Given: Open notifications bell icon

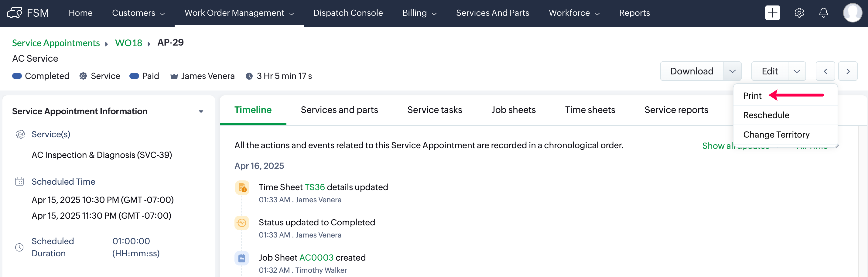Looking at the screenshot, I should pyautogui.click(x=824, y=13).
